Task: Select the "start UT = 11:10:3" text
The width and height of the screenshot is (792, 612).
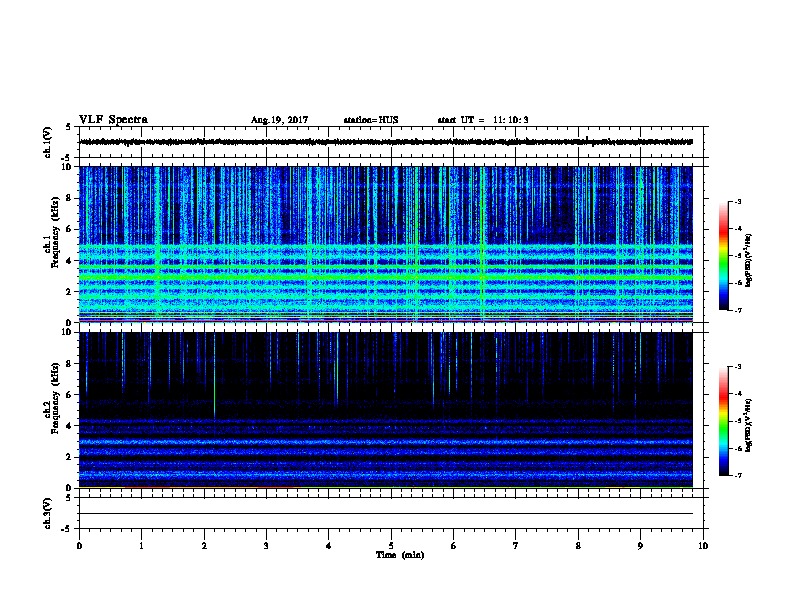Action: [x=483, y=120]
